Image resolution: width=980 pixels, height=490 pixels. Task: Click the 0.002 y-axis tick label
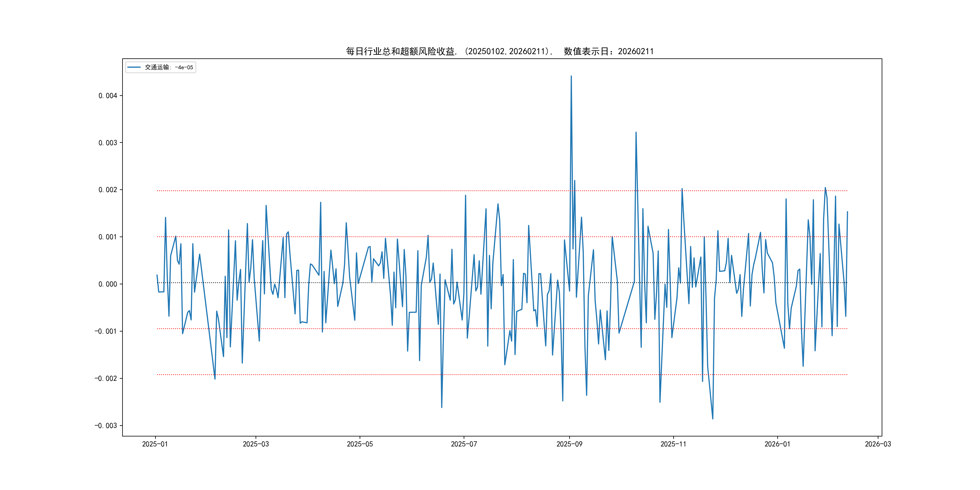[108, 190]
